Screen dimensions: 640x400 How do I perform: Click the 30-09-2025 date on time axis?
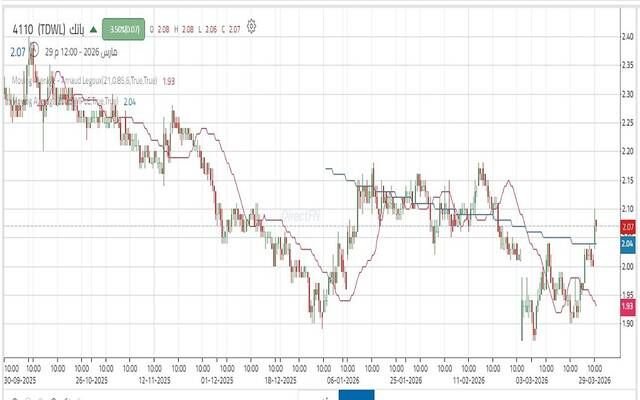pos(22,380)
